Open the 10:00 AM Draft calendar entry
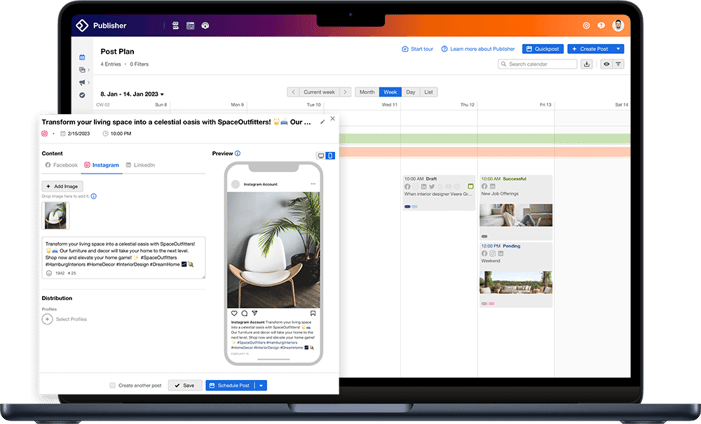This screenshot has height=424, width=701. [439, 192]
